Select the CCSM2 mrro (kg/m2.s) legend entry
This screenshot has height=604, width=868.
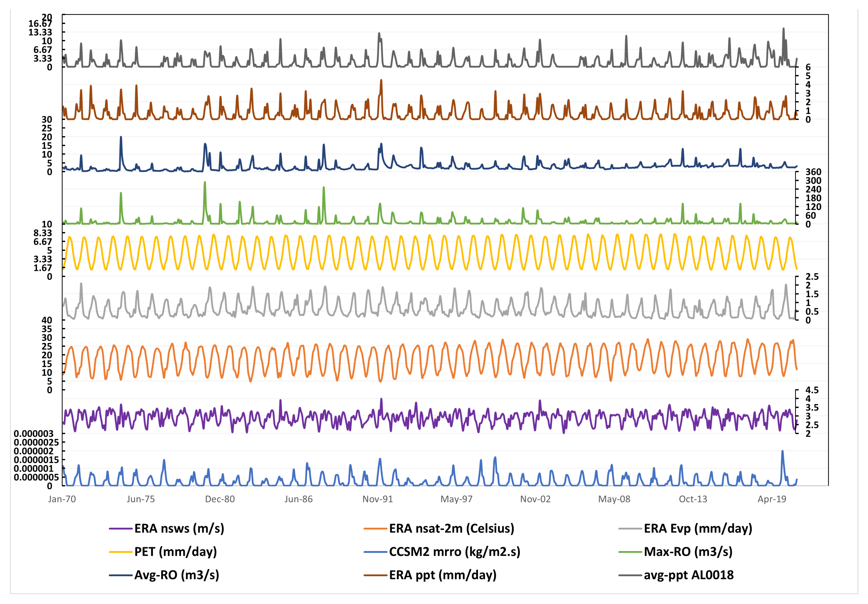tap(454, 551)
